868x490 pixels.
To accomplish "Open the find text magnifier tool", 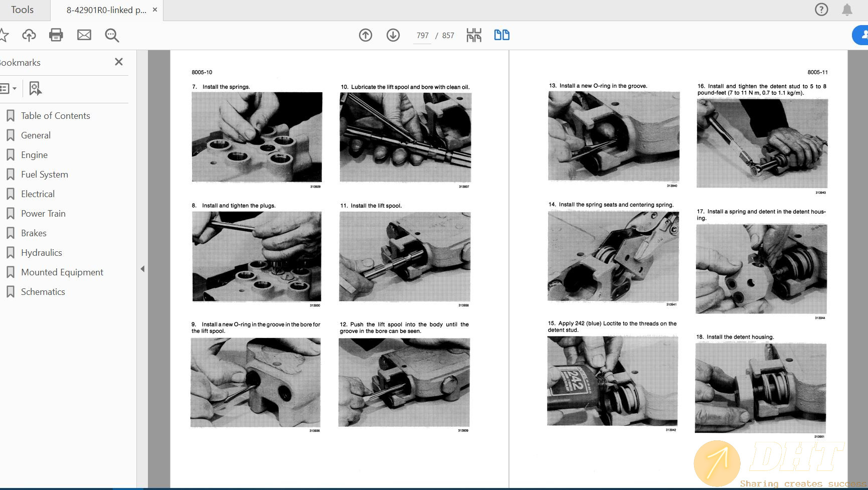I will coord(112,35).
